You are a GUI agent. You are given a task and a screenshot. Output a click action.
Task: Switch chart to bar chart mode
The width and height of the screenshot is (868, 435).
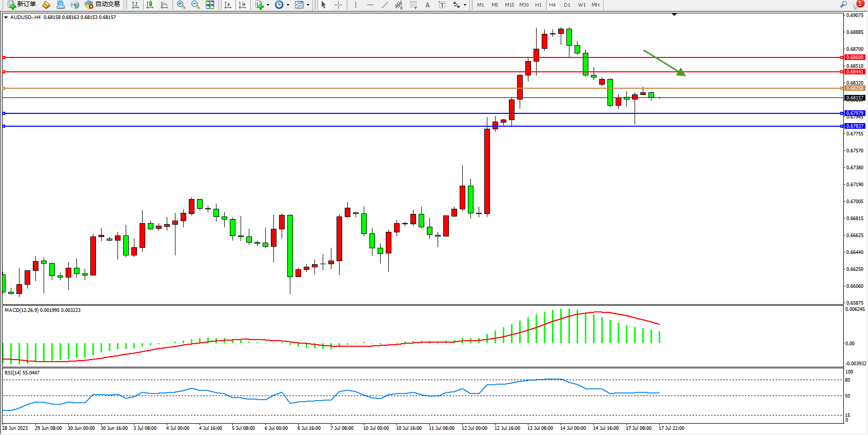coord(135,5)
